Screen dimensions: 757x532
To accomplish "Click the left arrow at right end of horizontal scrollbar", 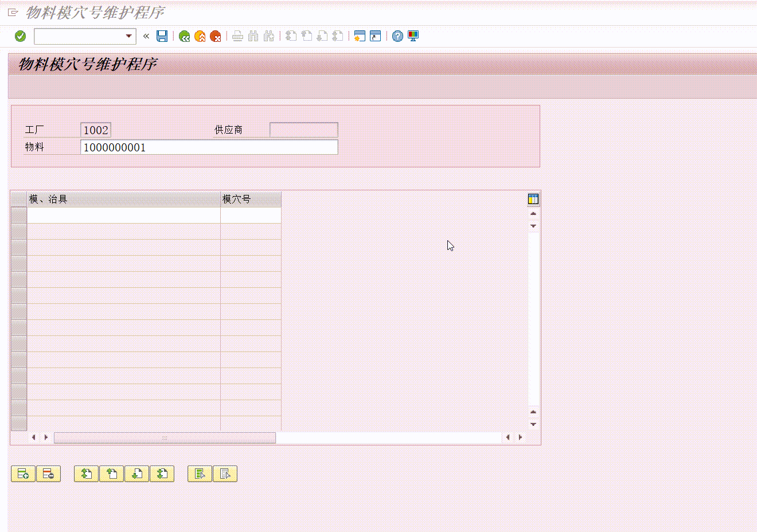I will [x=508, y=437].
